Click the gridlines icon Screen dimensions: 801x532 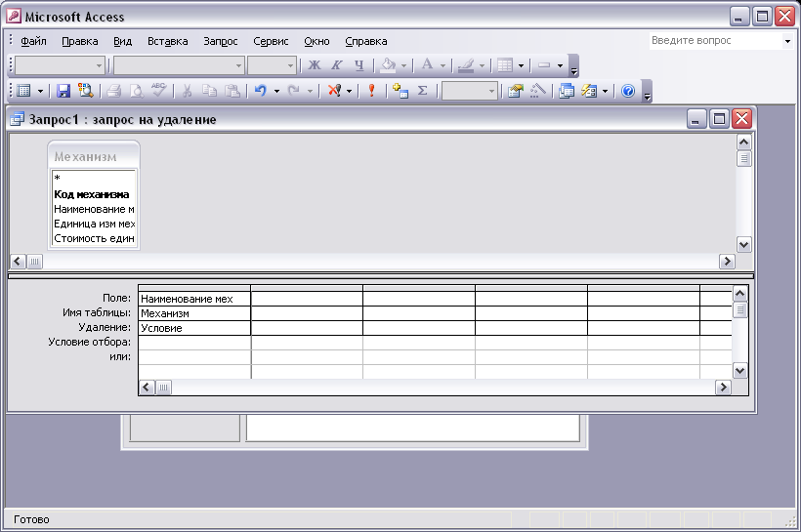[505, 65]
